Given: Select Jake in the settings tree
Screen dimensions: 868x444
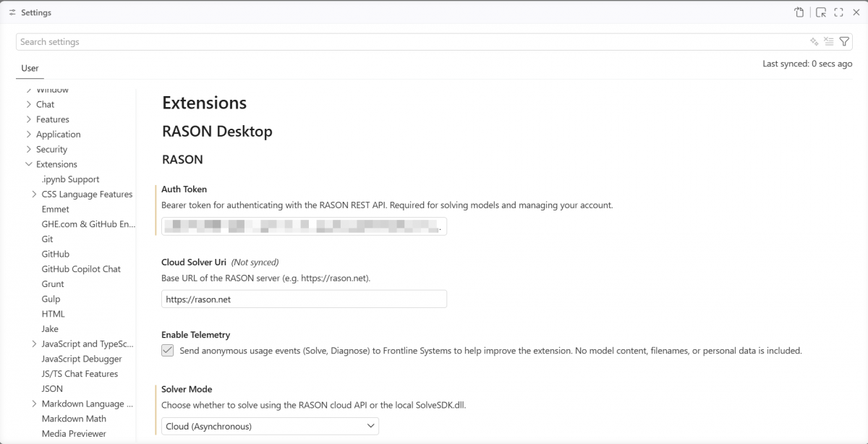Looking at the screenshot, I should pyautogui.click(x=50, y=329).
